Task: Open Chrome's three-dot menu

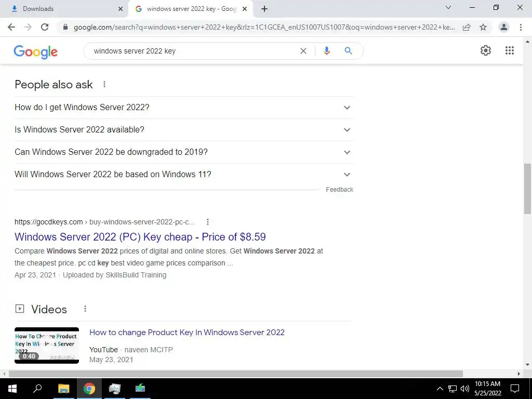Action: click(521, 27)
